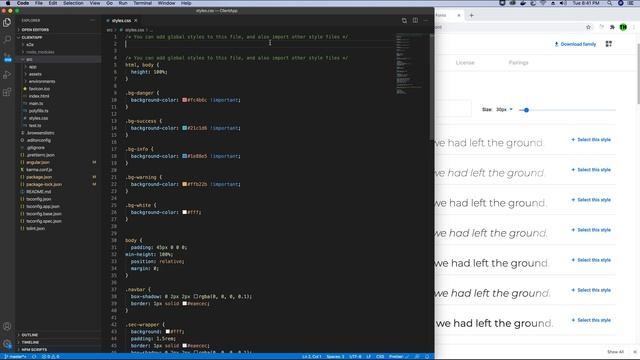
Task: Switch to the Pairings tab in browser
Action: tap(518, 62)
